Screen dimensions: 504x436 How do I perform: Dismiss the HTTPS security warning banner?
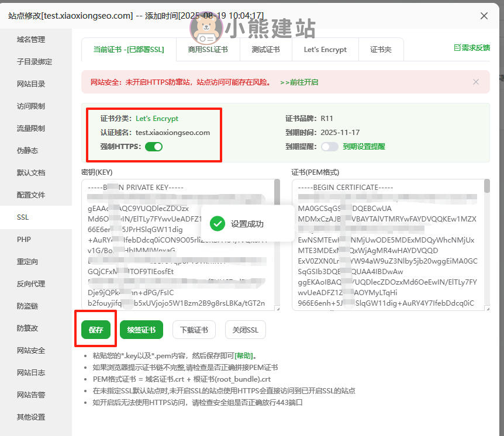(476, 82)
